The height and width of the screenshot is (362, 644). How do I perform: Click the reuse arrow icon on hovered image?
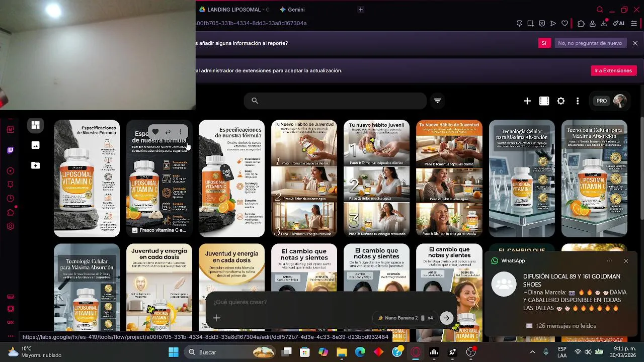[x=168, y=132]
